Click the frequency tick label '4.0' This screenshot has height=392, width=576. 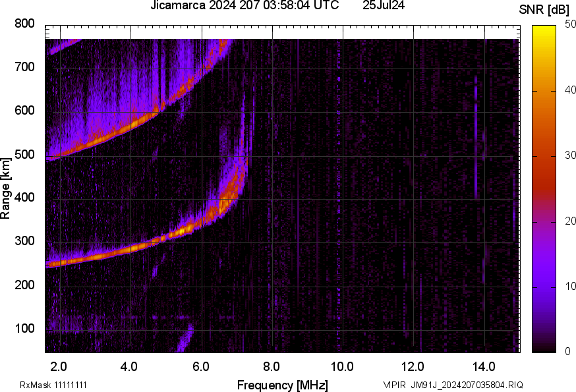tap(129, 367)
